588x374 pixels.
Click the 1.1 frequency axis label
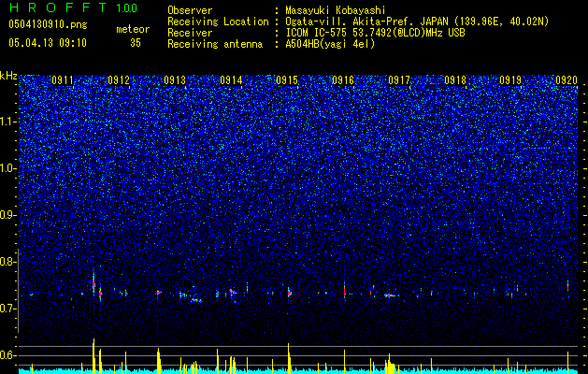7,122
